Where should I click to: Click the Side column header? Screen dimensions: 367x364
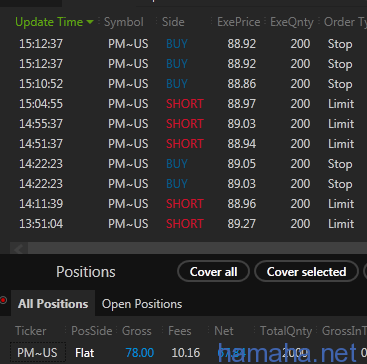point(173,22)
